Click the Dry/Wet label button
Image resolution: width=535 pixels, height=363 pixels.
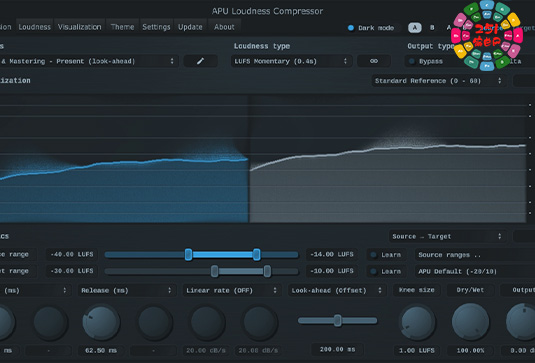pos(470,290)
